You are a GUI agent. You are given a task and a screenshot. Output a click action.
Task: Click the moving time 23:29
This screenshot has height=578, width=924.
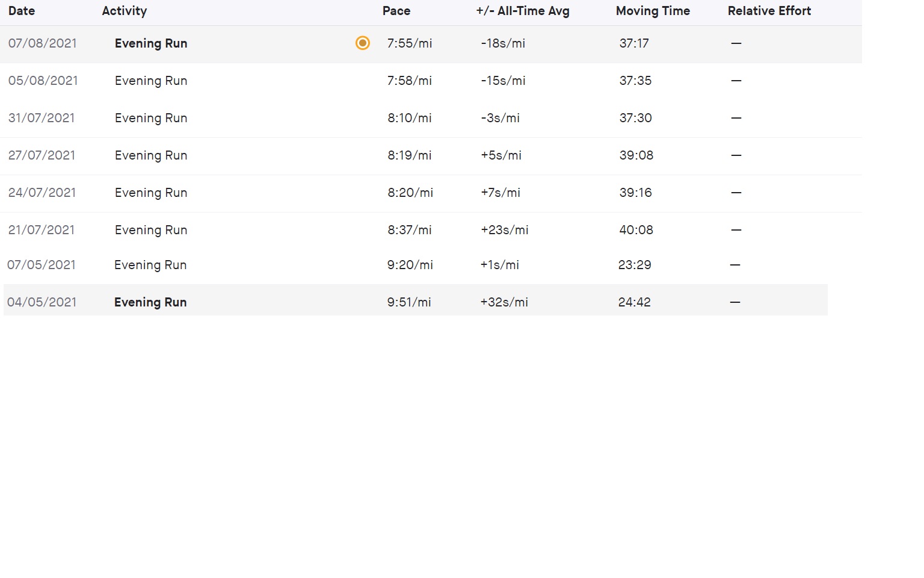tap(635, 265)
